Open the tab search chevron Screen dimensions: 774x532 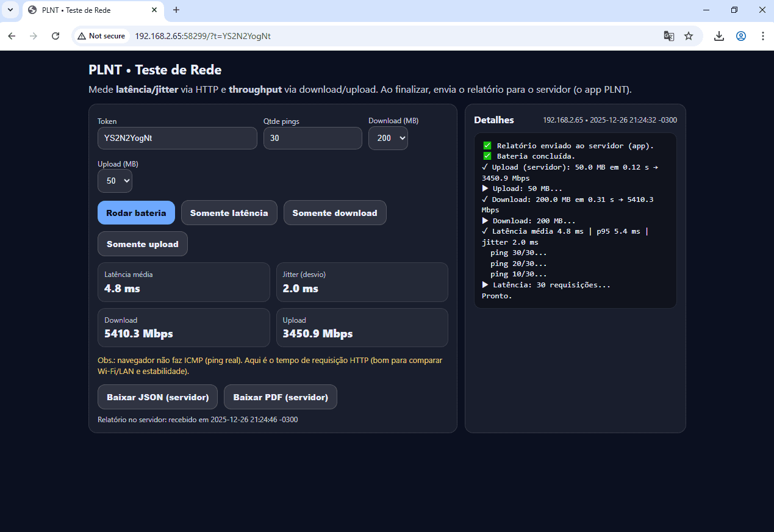click(9, 10)
